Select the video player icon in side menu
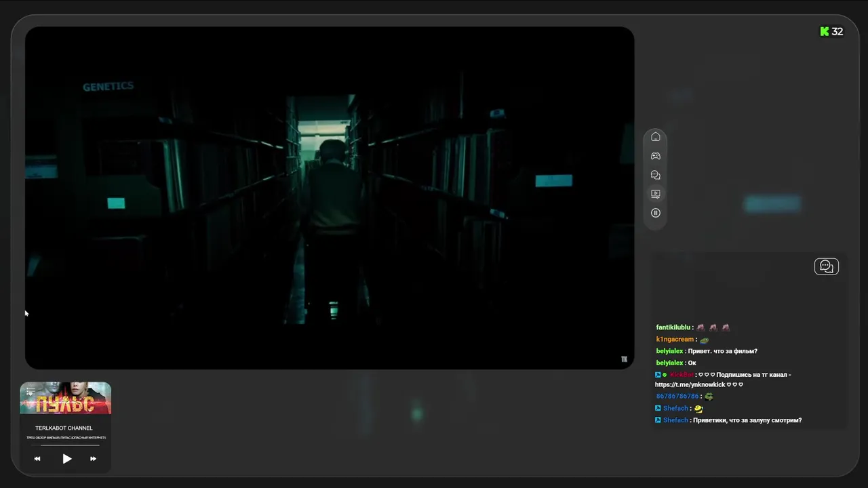The height and width of the screenshot is (488, 868). (655, 194)
